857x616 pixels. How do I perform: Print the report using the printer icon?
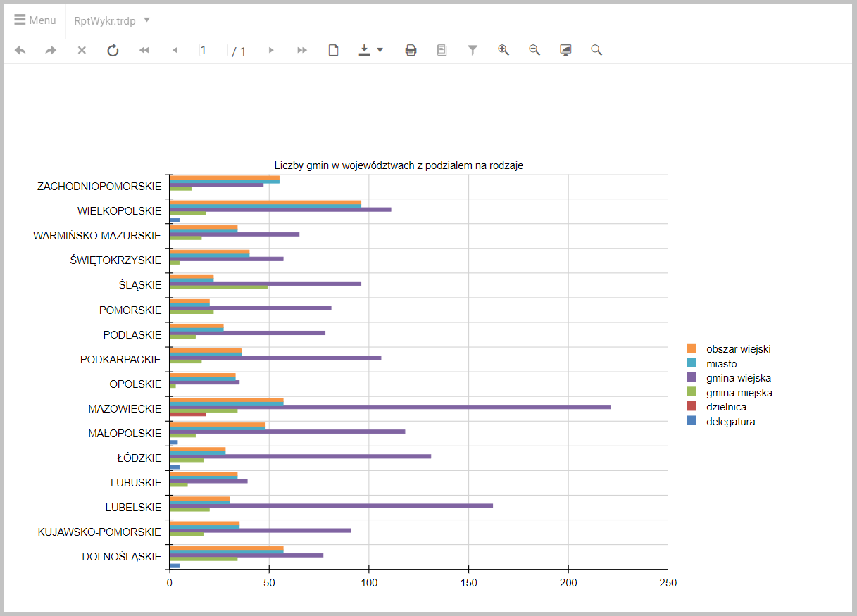point(411,50)
